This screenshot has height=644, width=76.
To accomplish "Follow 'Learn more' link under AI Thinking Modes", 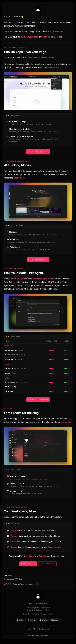I will [19, 178].
